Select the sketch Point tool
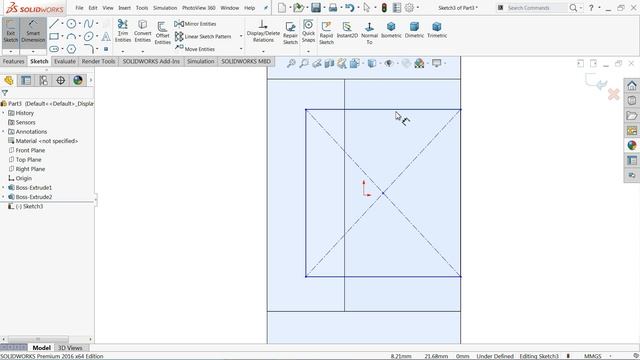 click(x=106, y=49)
